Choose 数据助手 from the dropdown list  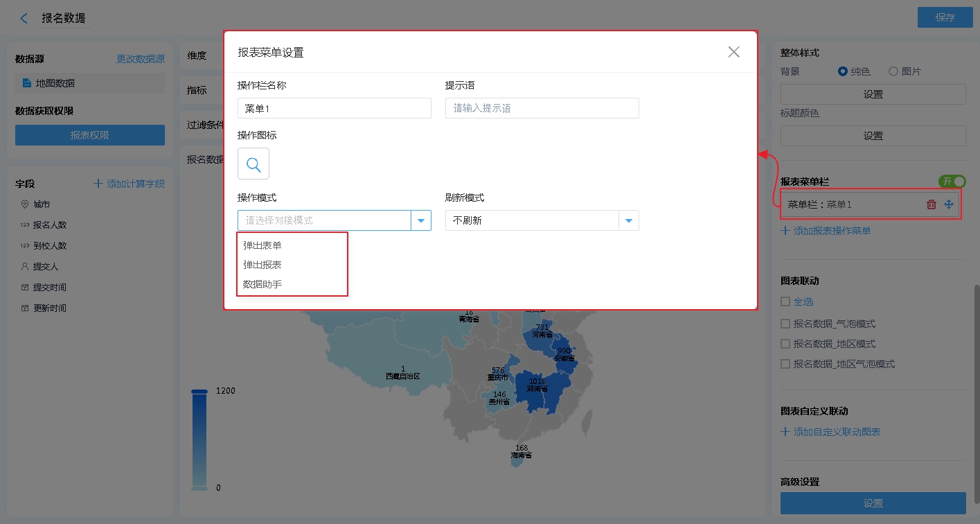(x=262, y=284)
